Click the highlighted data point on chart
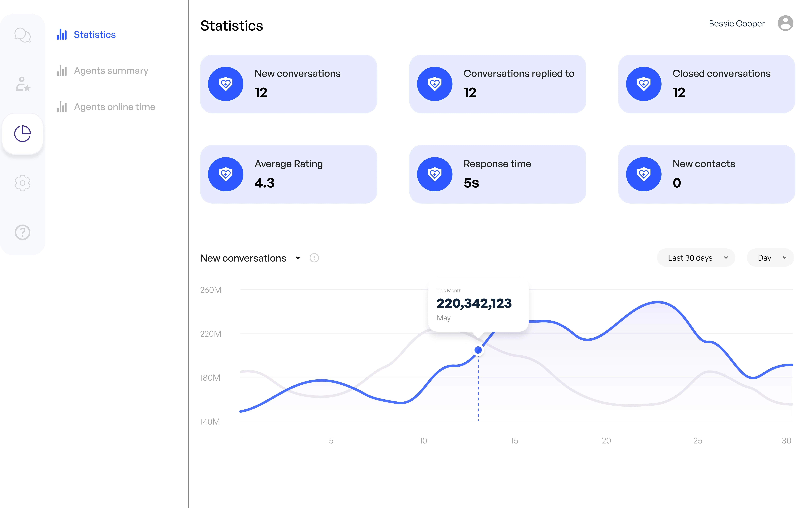 click(478, 350)
